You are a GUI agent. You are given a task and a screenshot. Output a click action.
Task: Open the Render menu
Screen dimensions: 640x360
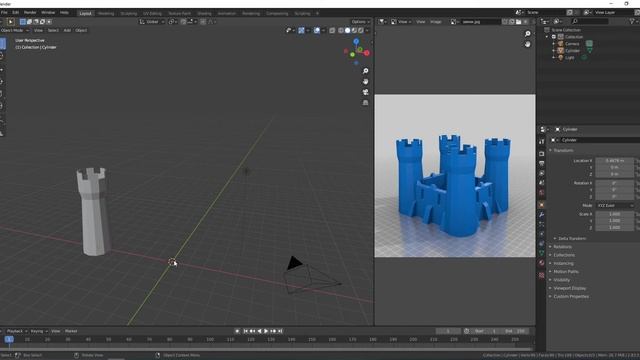(30, 13)
